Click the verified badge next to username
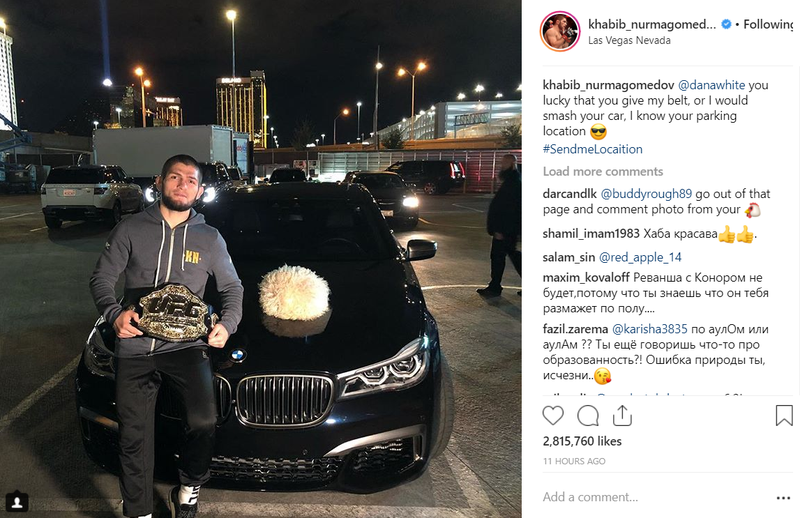The height and width of the screenshot is (518, 800). (726, 24)
